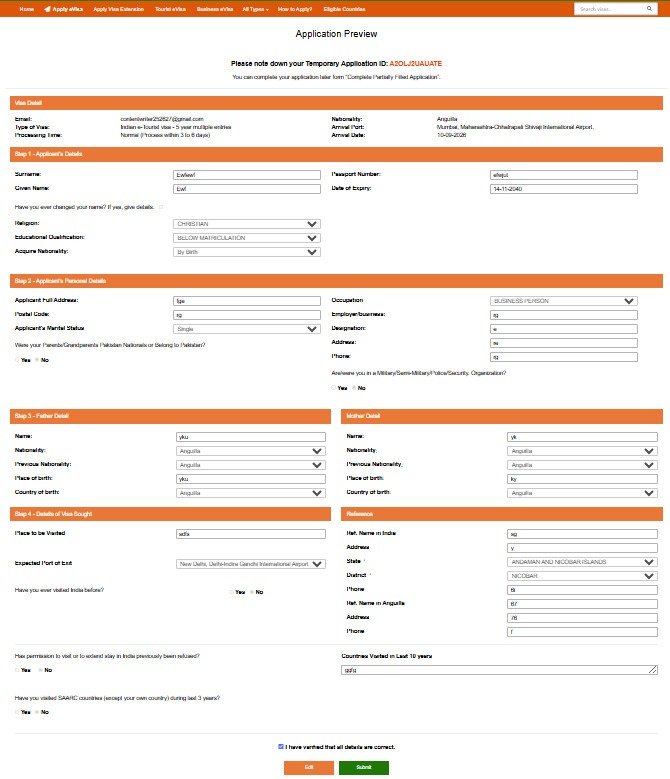Click the orange Edit button

pyautogui.click(x=309, y=768)
